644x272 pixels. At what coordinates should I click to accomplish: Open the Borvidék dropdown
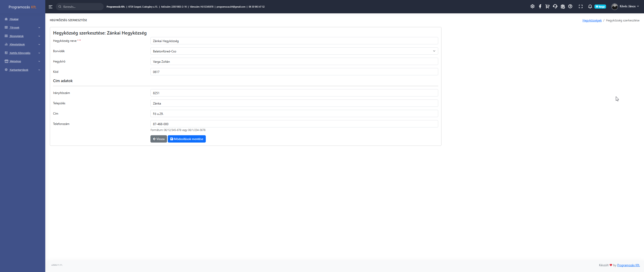click(x=294, y=51)
